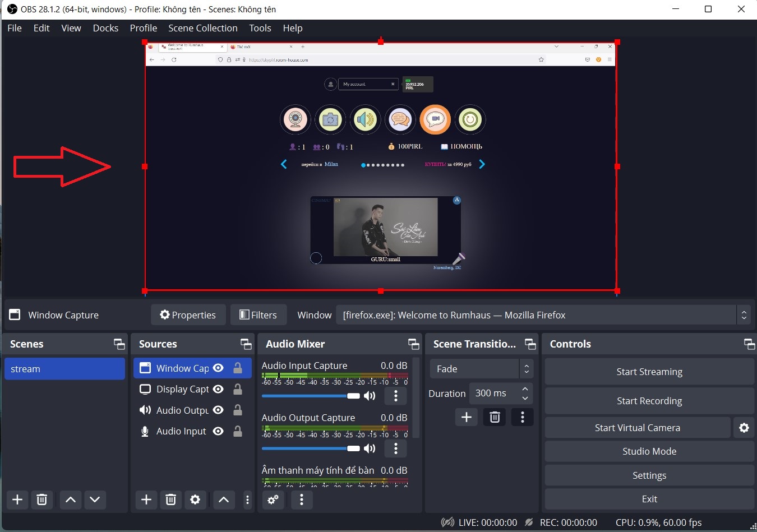This screenshot has width=757, height=532.
Task: Open Filters for the selected source
Action: pos(259,315)
